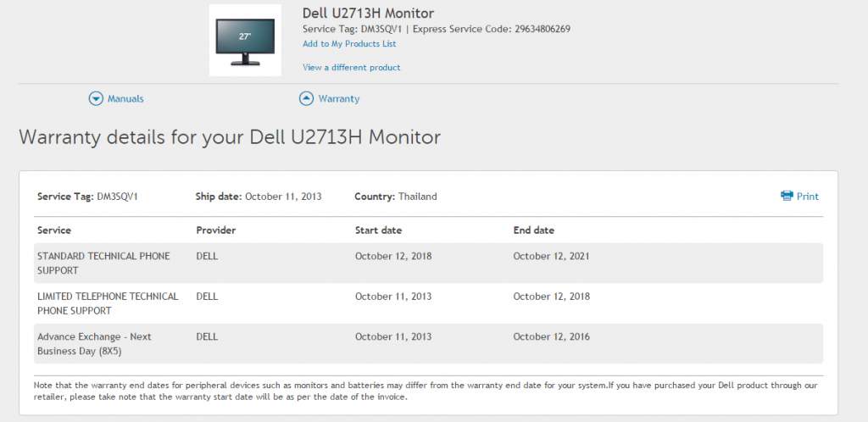This screenshot has height=422, width=868.
Task: Click the Provider column header
Action: (x=215, y=230)
